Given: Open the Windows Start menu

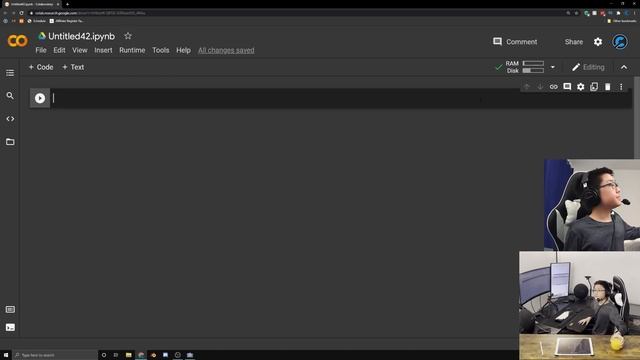Looking at the screenshot, I should coord(6,355).
